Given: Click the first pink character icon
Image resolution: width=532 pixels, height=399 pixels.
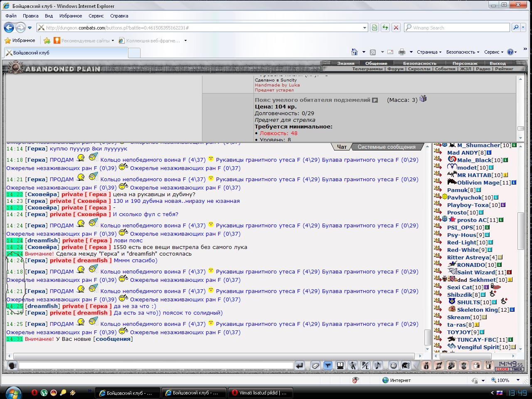Looking at the screenshot, I should click(426, 366).
